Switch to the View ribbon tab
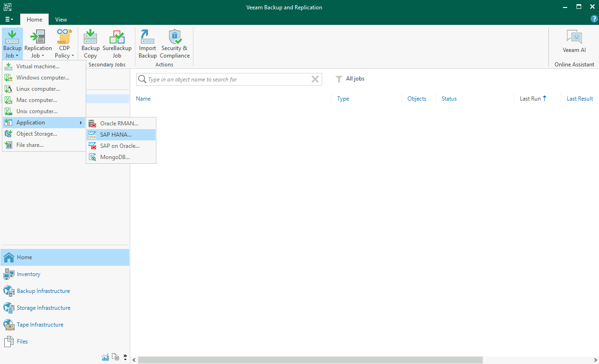Image resolution: width=599 pixels, height=364 pixels. point(61,20)
